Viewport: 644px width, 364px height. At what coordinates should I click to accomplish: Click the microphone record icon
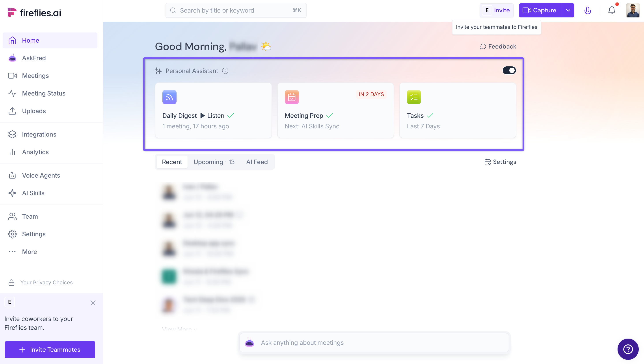point(588,10)
